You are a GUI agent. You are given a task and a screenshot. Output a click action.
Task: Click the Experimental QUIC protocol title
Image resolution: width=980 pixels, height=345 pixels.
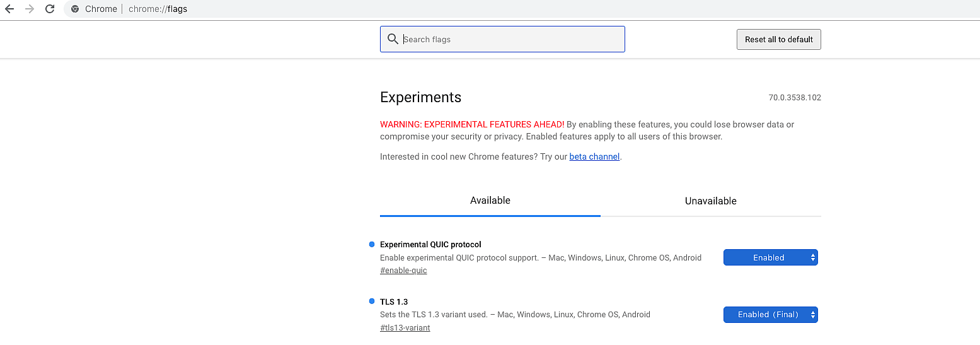point(430,245)
